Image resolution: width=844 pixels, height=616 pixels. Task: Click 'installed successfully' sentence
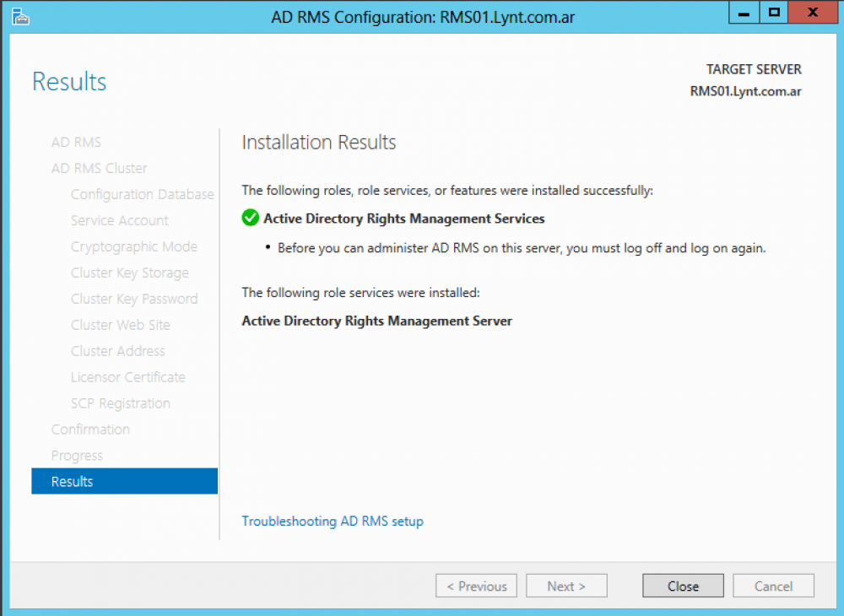pos(446,191)
